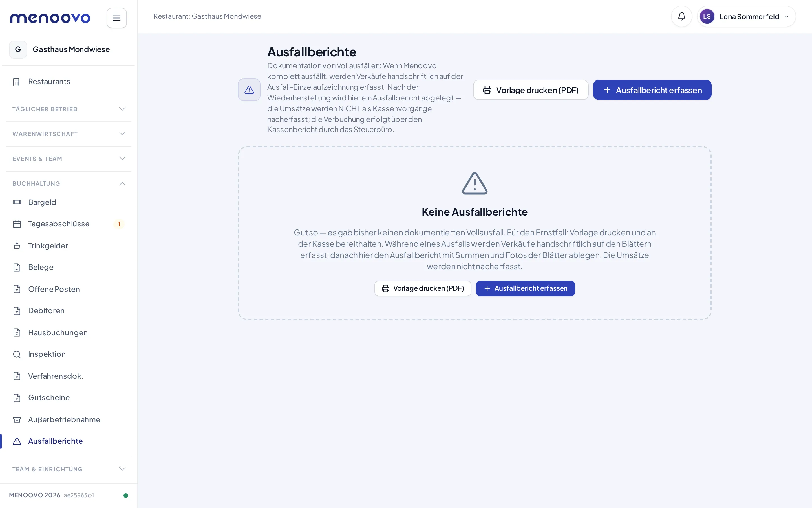The width and height of the screenshot is (812, 508).
Task: Expand the Täglicher Betrieb section
Action: tap(69, 109)
